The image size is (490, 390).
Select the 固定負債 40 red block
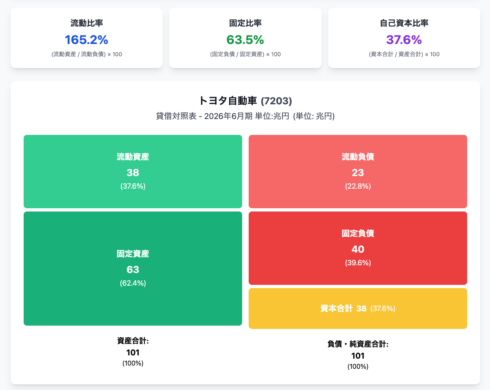[x=358, y=248]
